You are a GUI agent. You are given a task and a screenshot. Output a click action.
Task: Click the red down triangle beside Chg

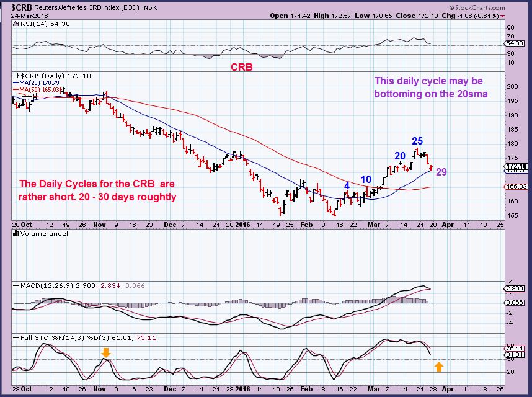click(502, 16)
